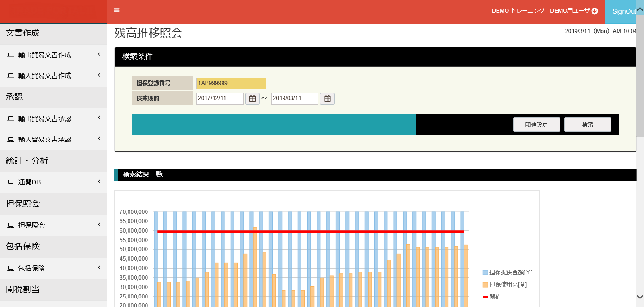Expand the 輸入貿易文書承認 submenu chevron
Viewport: 644px width, 307px height.
point(99,139)
